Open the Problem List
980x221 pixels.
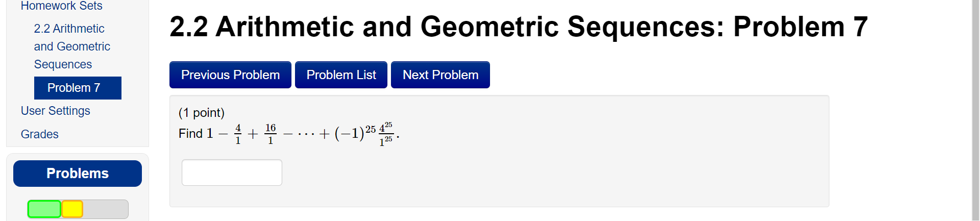point(341,75)
